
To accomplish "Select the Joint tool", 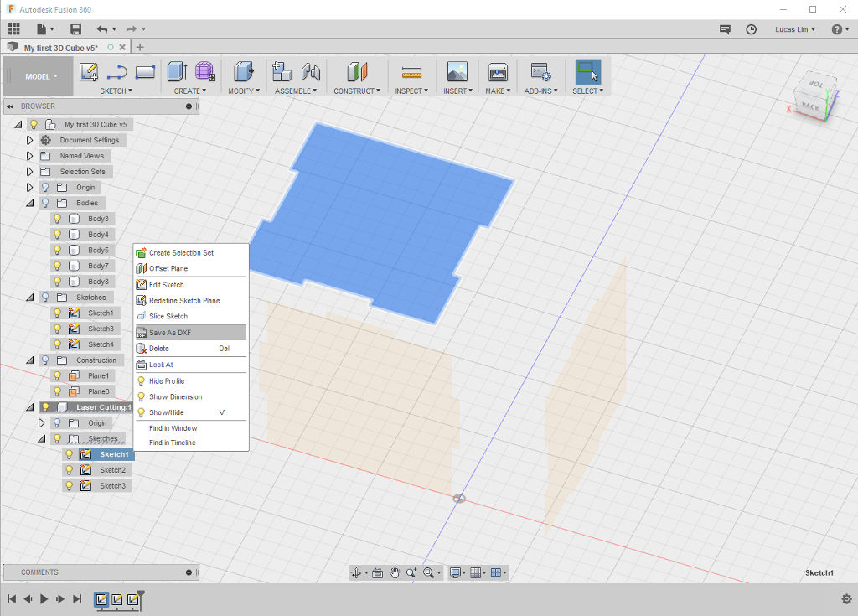I will [310, 72].
